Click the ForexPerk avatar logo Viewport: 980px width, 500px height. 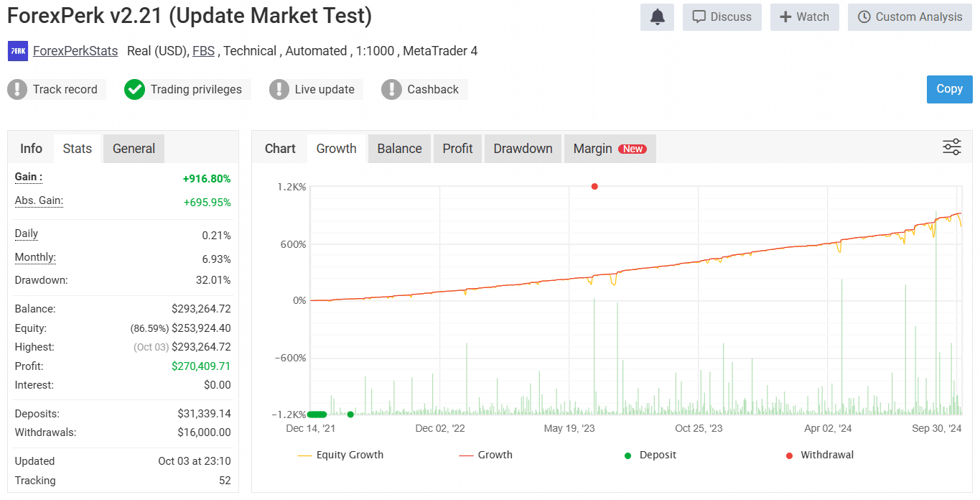tap(18, 51)
